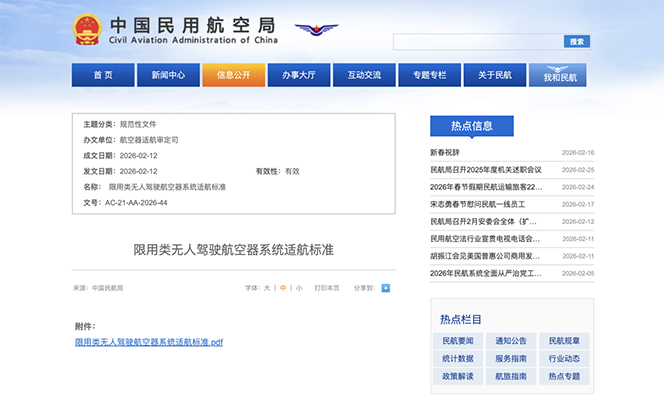Image resolution: width=664 pixels, height=411 pixels.
Task: Open the 服务指南 hot column
Action: [511, 359]
